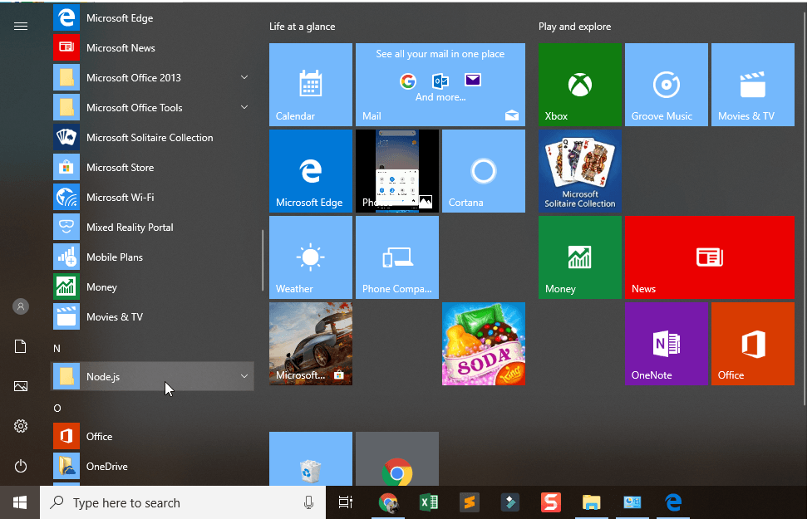Open Mixed Reality Portal
Image resolution: width=812 pixels, height=519 pixels.
pos(153,228)
